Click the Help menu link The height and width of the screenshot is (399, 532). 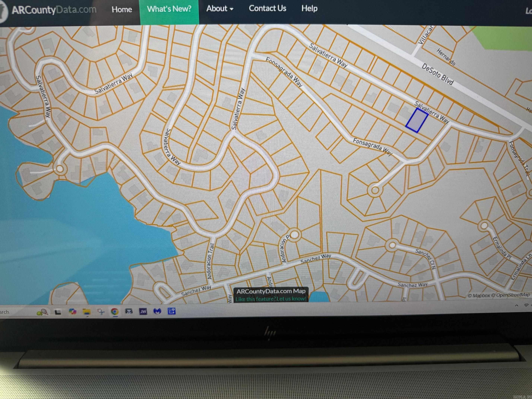[309, 8]
